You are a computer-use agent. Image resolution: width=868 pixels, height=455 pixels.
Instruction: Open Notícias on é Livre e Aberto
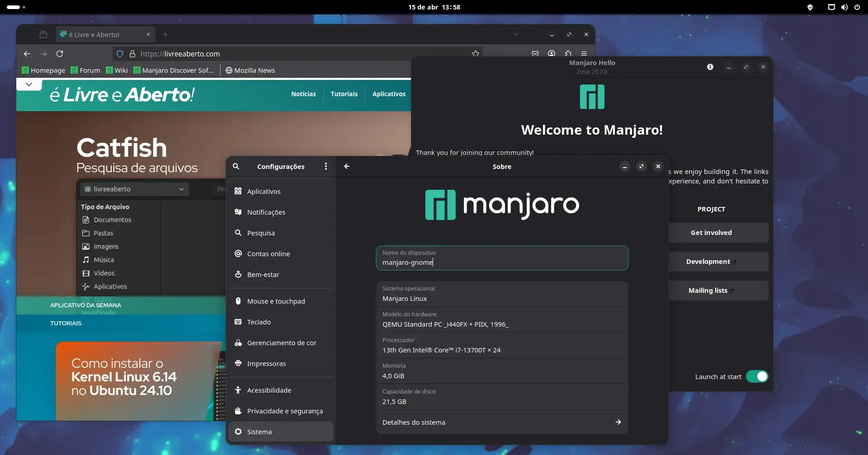click(x=303, y=94)
